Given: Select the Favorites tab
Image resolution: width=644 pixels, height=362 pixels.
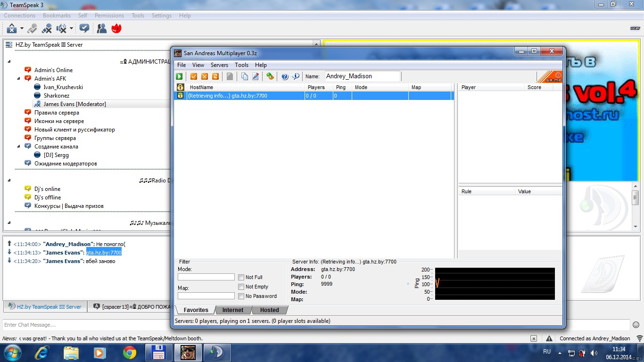Looking at the screenshot, I should coord(196,310).
